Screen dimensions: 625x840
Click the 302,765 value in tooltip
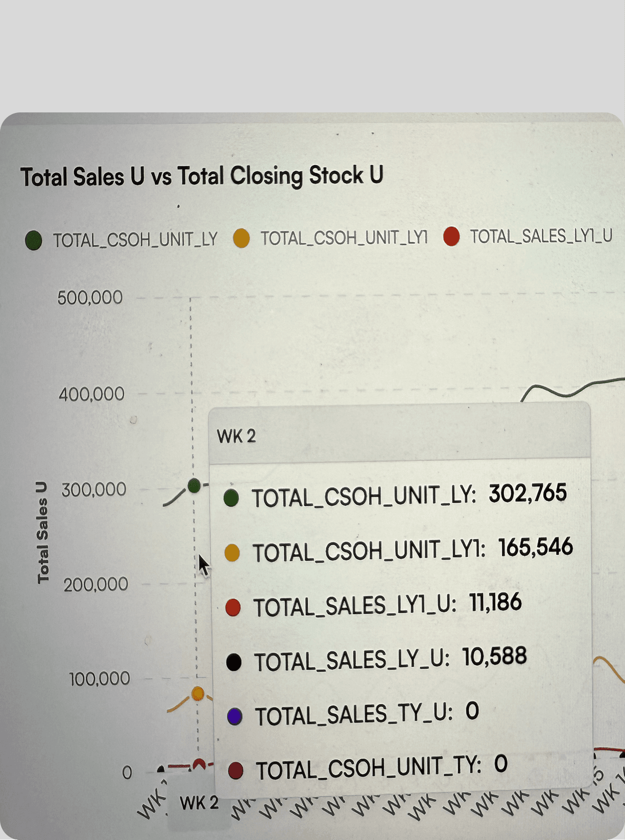tap(527, 494)
